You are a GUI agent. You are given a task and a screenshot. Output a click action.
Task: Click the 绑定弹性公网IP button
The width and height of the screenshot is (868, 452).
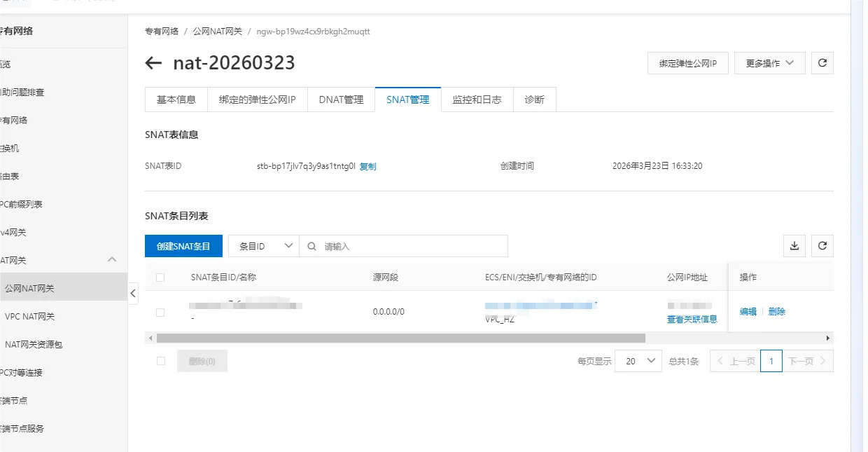click(x=687, y=62)
